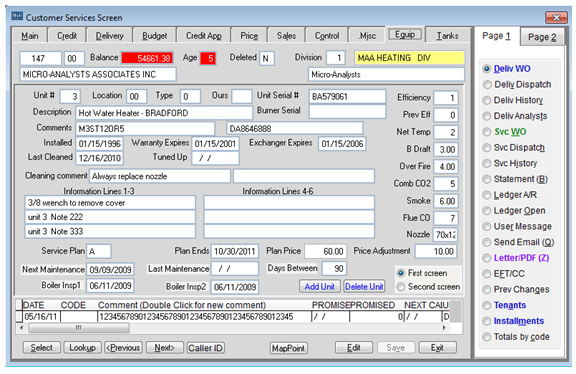Open the Credit App tab

tap(204, 36)
